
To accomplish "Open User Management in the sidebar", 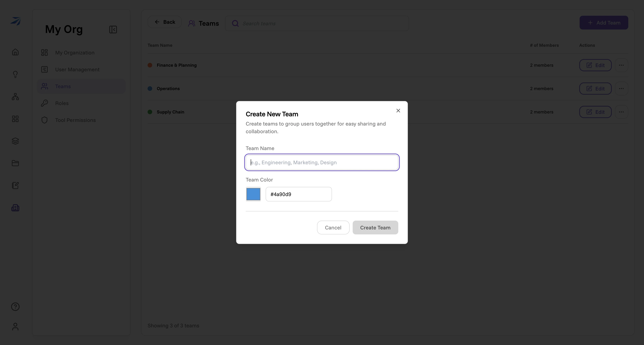I will (81, 70).
